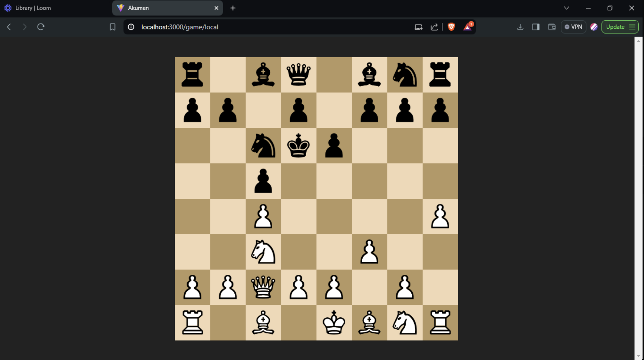Toggle the VPN button
644x360 pixels.
[573, 27]
